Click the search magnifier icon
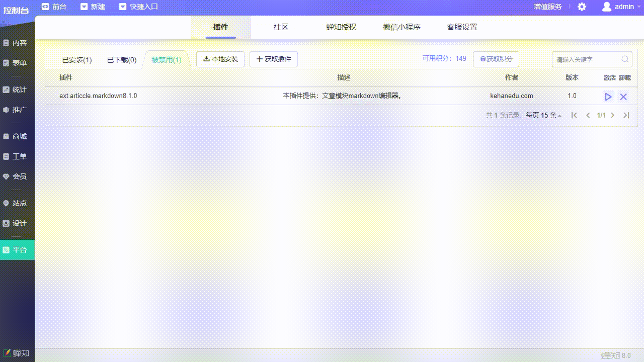The height and width of the screenshot is (362, 644). pos(625,59)
